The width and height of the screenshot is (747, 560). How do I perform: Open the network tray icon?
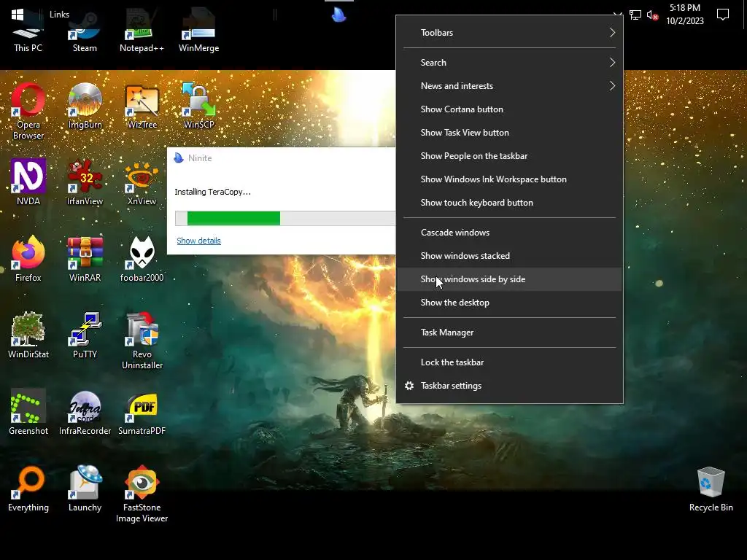tap(635, 15)
